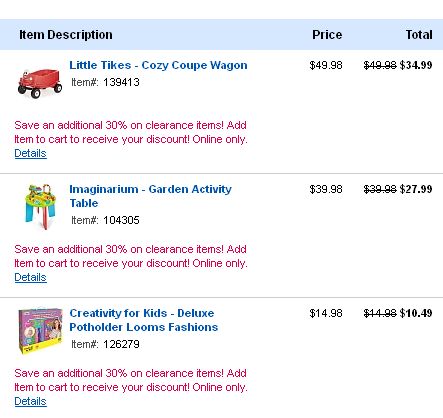This screenshot has width=443, height=418.
Task: Click the Potholder Looms box thumbnail
Action: (40, 331)
